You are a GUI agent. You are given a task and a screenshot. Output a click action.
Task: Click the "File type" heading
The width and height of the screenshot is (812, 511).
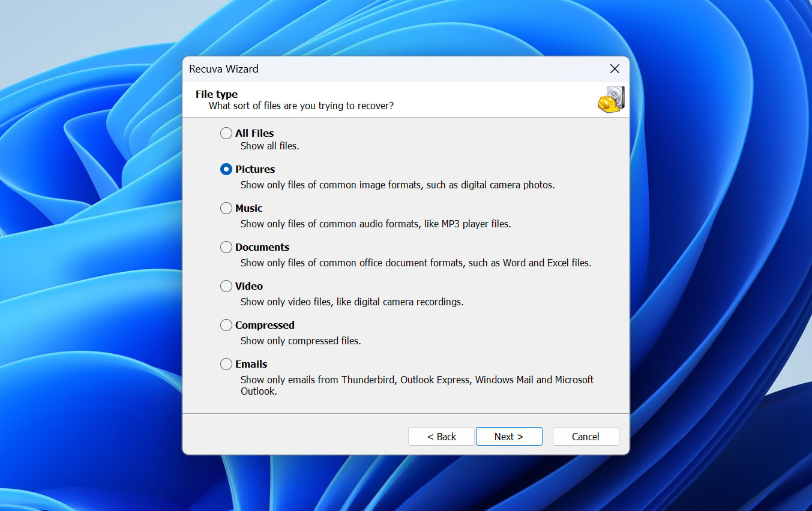pos(217,94)
